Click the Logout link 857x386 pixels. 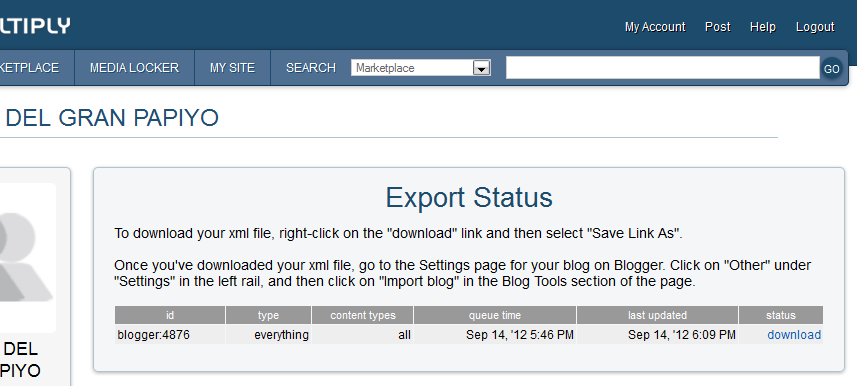coord(815,27)
